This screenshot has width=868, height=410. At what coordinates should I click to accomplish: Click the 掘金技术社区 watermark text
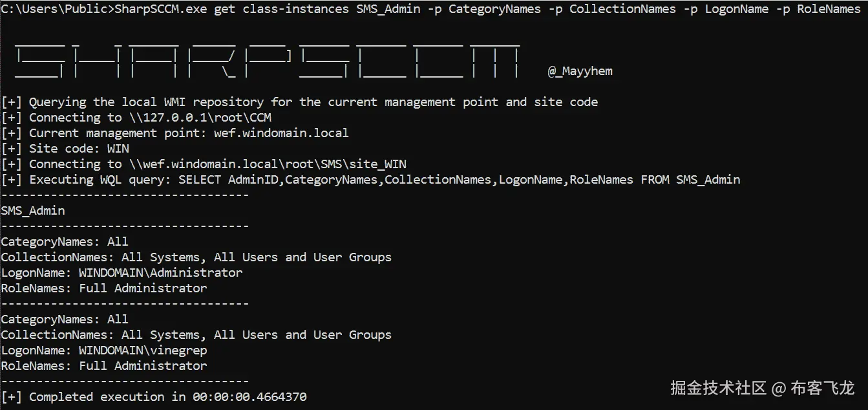tap(718, 388)
